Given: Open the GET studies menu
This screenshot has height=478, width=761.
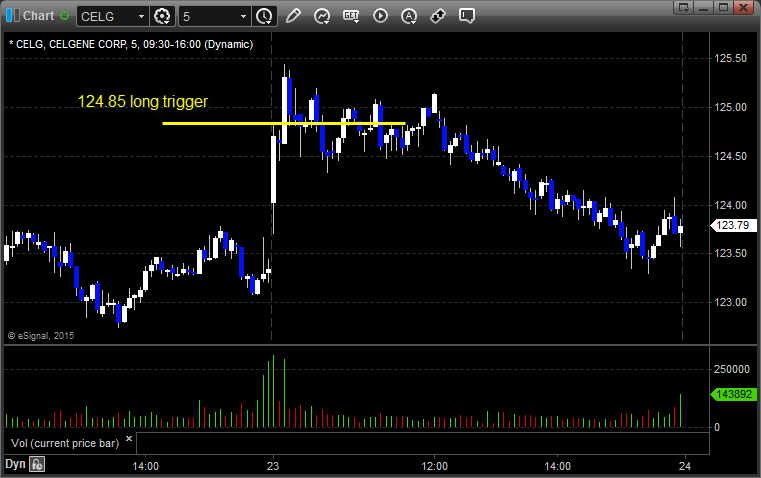Looking at the screenshot, I should (351, 16).
